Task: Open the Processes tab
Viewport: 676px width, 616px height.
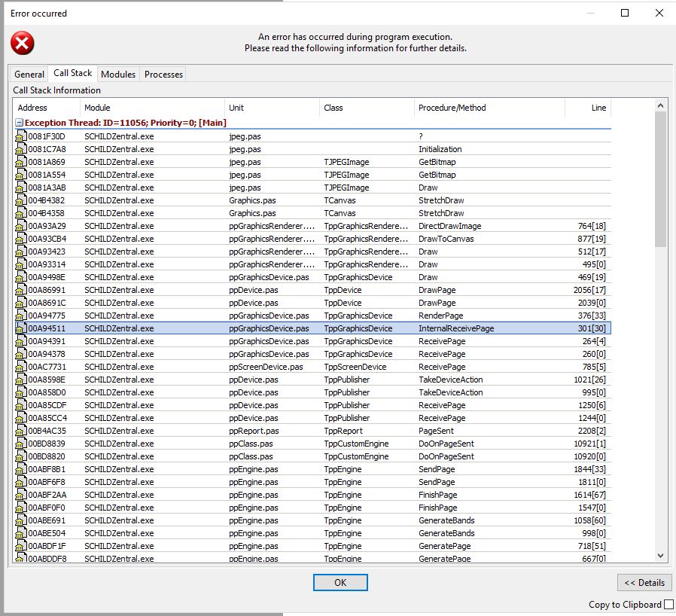Action: tap(163, 75)
